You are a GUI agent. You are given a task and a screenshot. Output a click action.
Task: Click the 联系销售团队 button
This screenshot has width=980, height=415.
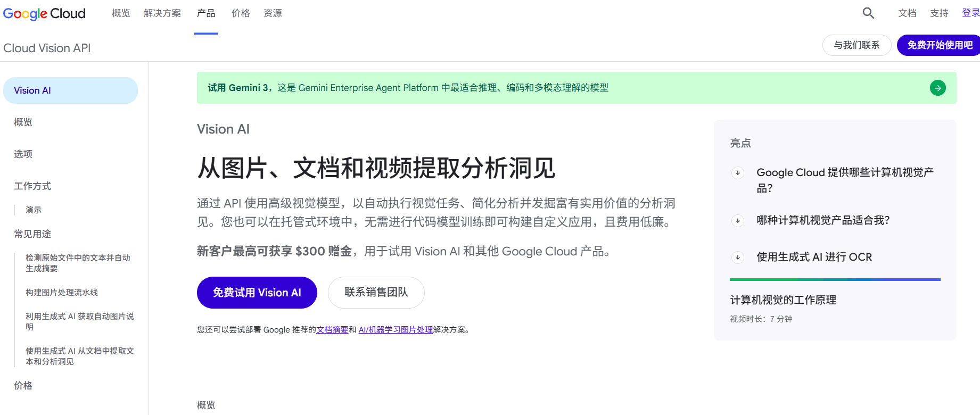point(376,293)
